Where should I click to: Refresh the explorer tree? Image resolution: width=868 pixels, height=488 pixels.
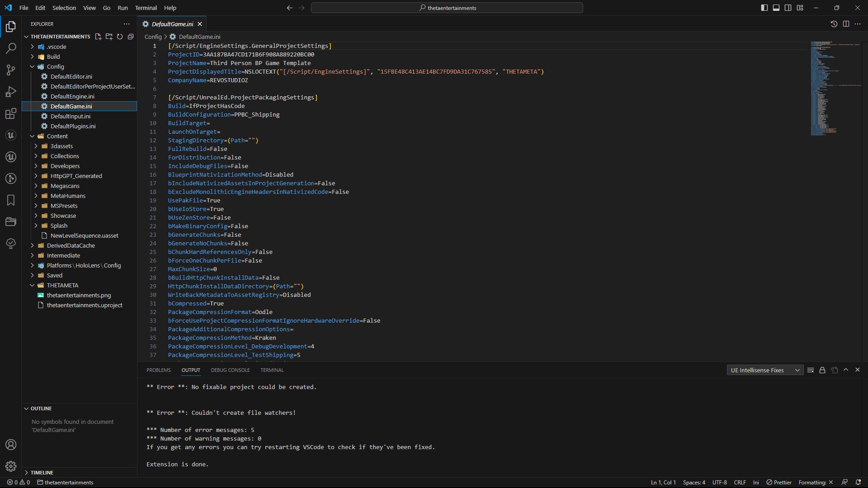tap(120, 37)
